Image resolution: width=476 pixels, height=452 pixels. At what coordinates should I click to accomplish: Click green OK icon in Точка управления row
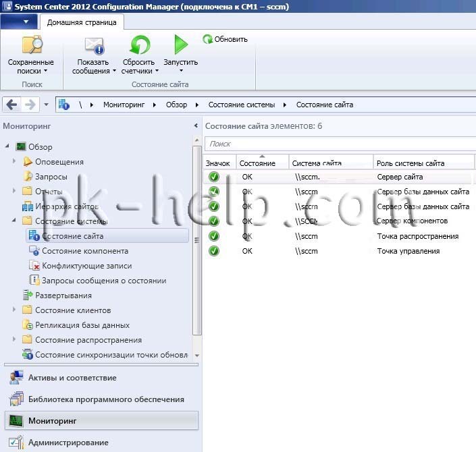(x=214, y=251)
